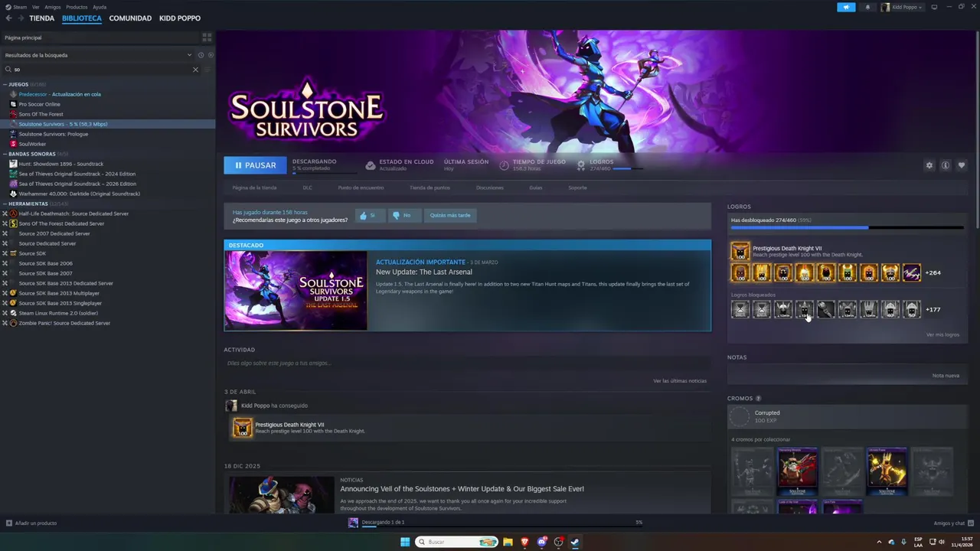This screenshot has width=980, height=551.
Task: Open the announcements megaphone icon
Action: point(846,7)
